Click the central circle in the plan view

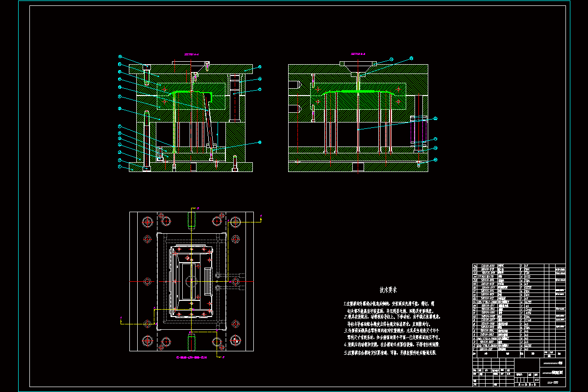[x=191, y=282]
